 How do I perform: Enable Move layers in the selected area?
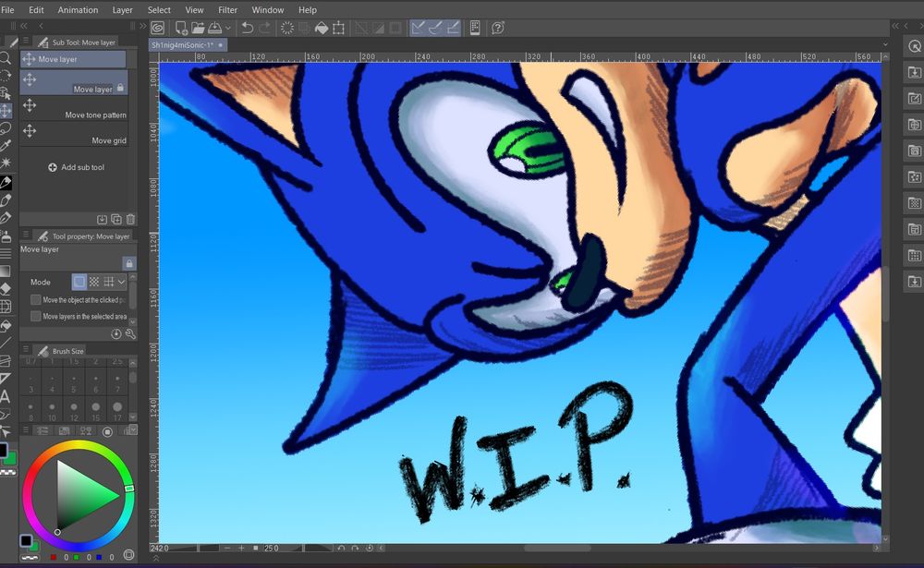(x=36, y=317)
